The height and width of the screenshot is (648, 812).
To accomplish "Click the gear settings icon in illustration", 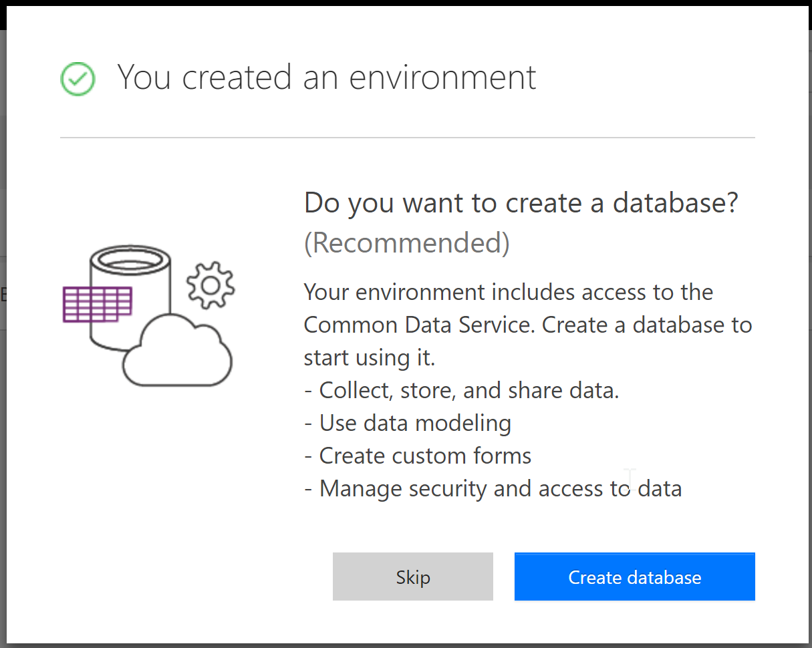I will point(211,286).
